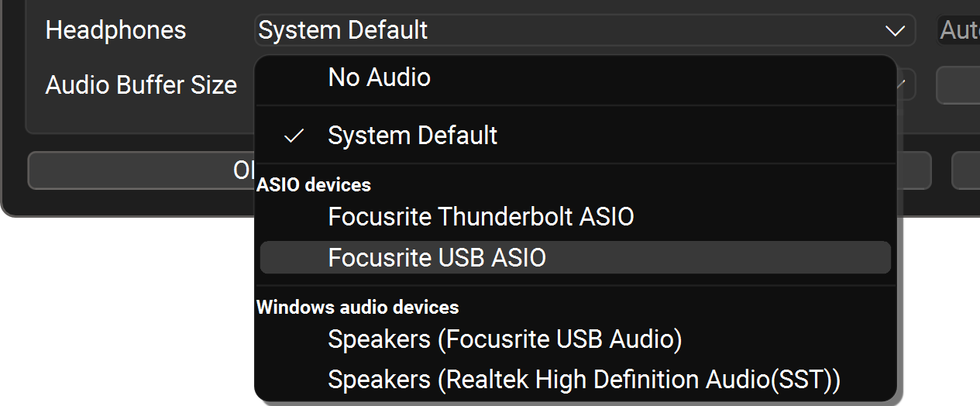Open the Audio Buffer Size dropdown arrow
This screenshot has height=406, width=980.
click(905, 84)
